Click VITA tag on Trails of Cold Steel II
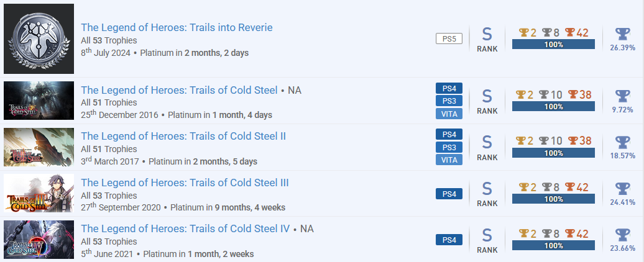Viewport: 644px width, 262px height. (x=449, y=160)
